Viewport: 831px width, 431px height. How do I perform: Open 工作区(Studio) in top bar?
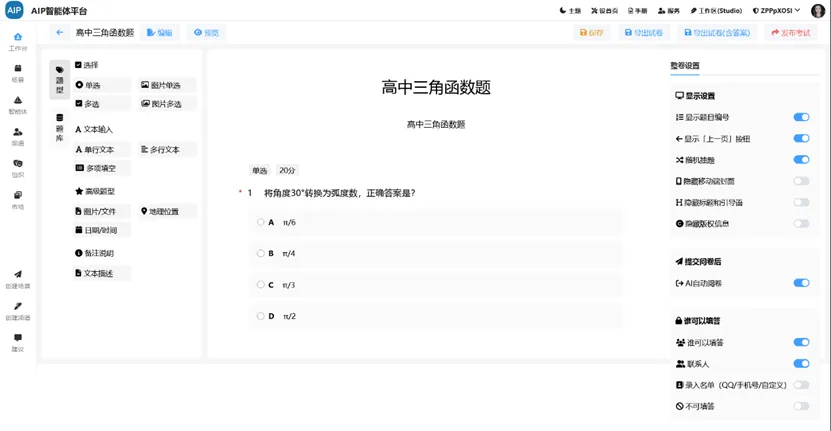[716, 11]
